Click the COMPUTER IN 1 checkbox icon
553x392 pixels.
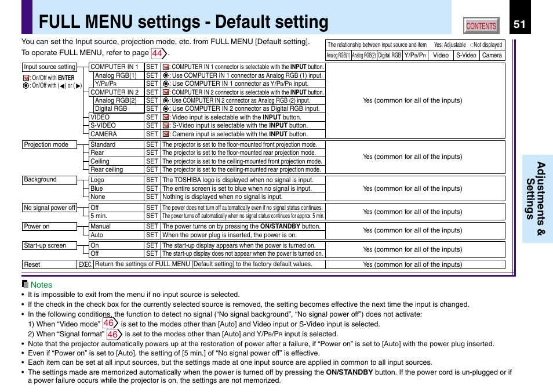pyautogui.click(x=166, y=67)
